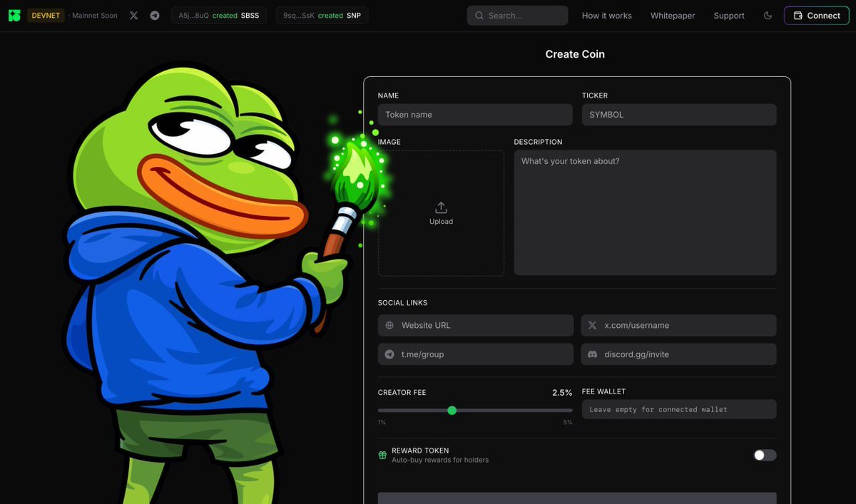Click the Creator Fee slider track
The image size is (856, 504).
pos(475,410)
